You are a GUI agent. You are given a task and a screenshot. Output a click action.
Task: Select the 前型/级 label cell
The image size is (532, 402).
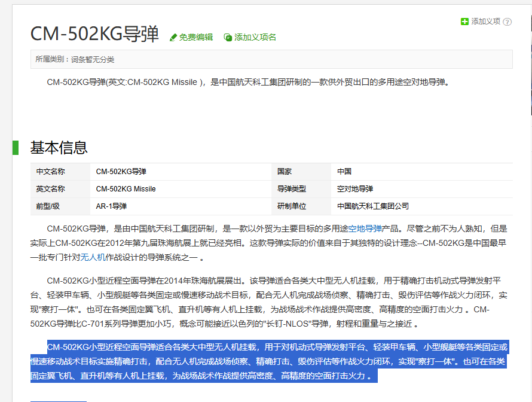(x=60, y=206)
